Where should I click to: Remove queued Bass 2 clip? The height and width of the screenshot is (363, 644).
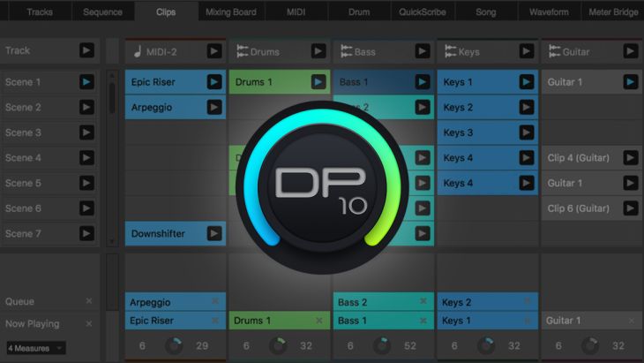tap(423, 301)
